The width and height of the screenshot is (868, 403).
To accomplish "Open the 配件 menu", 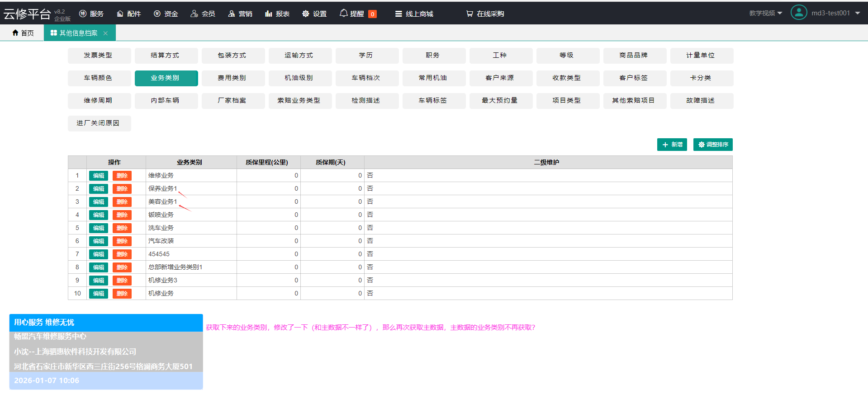I will pos(129,14).
